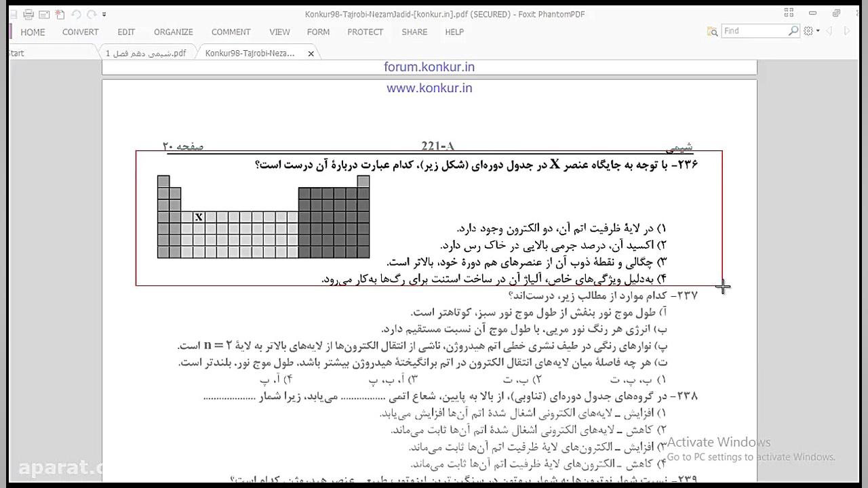Open the FORM ribbon tab
This screenshot has width=868, height=488.
318,32
